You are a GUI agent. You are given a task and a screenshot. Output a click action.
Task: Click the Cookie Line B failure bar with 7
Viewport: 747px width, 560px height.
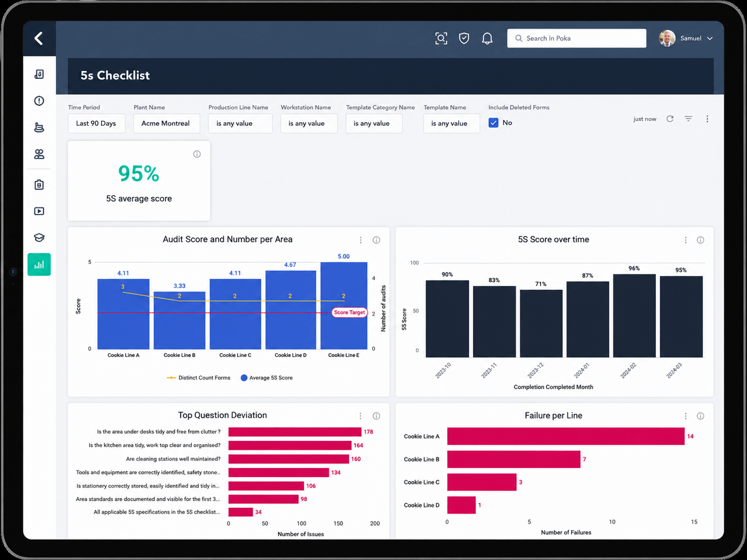point(514,459)
